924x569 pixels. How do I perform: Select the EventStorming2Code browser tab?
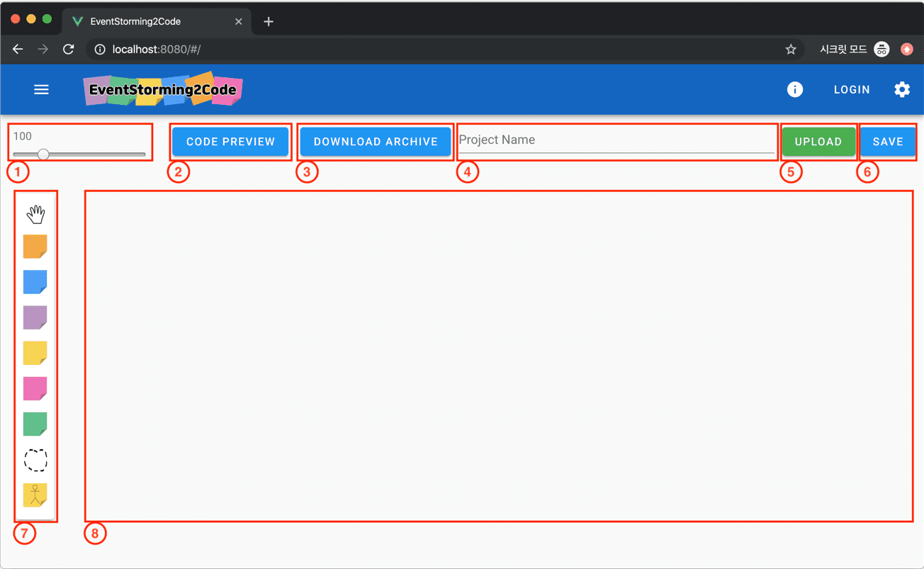[x=157, y=21]
